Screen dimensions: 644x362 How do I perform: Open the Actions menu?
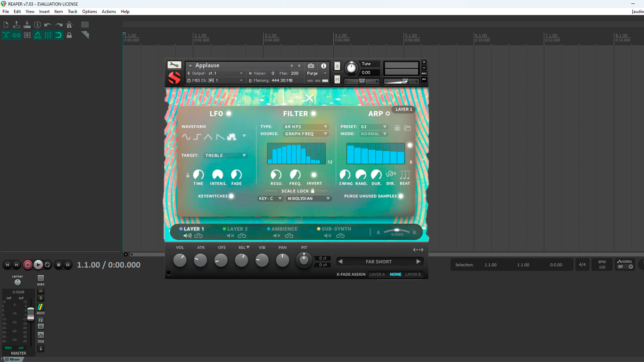coord(109,11)
